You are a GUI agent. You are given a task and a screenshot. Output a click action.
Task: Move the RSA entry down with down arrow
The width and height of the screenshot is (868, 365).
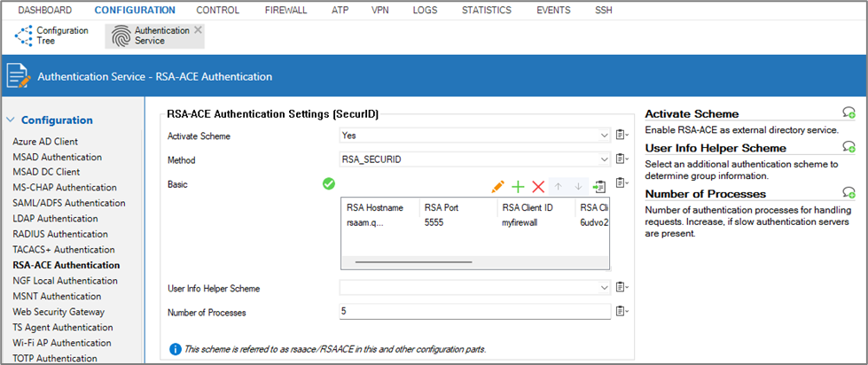577,186
